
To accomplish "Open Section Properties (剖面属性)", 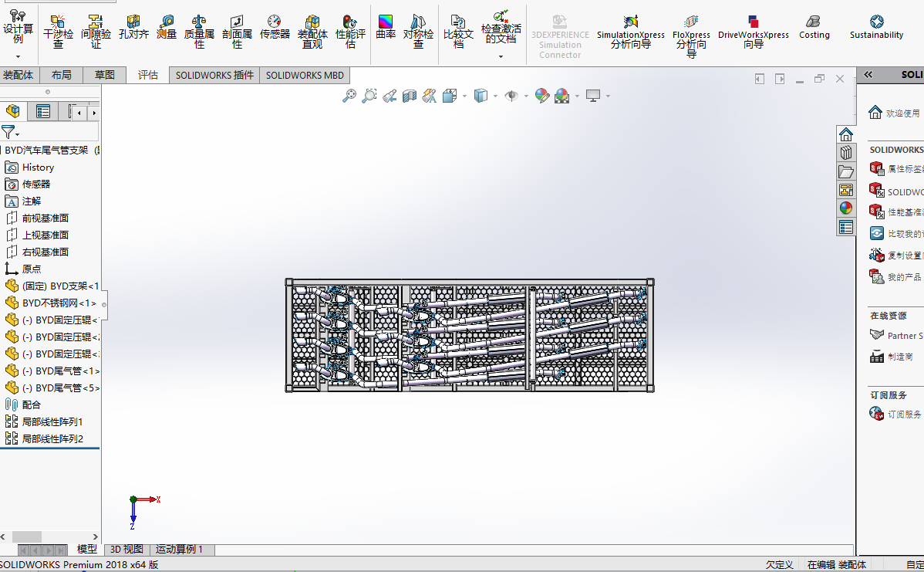I will coord(237,31).
